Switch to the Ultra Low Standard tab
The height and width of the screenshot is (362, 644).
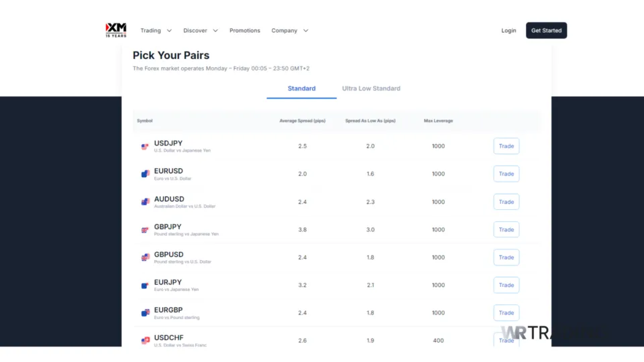[x=371, y=88]
